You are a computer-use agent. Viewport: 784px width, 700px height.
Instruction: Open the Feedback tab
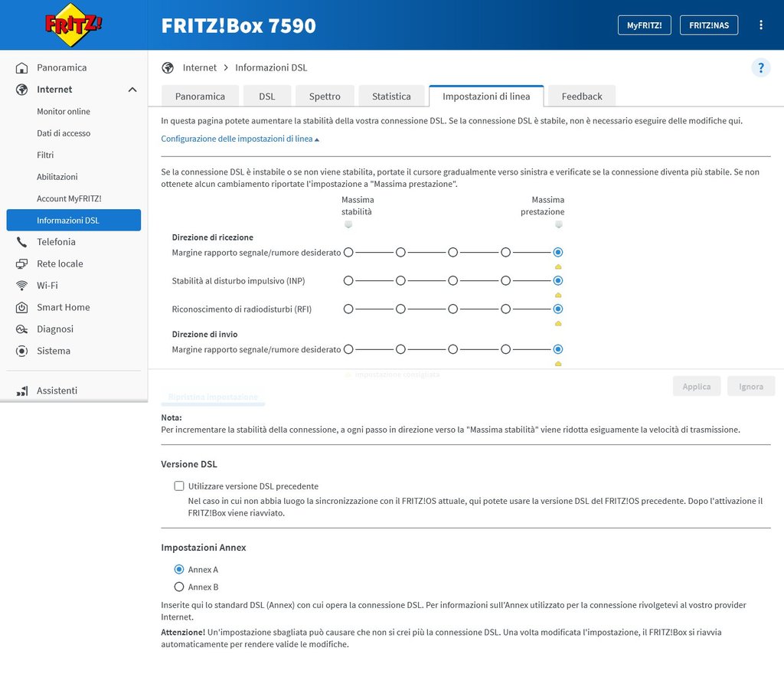(582, 96)
